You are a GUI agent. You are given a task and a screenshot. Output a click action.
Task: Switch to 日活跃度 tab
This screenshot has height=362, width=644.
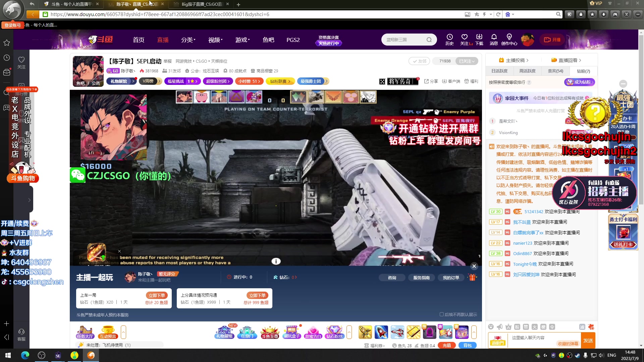pos(499,71)
